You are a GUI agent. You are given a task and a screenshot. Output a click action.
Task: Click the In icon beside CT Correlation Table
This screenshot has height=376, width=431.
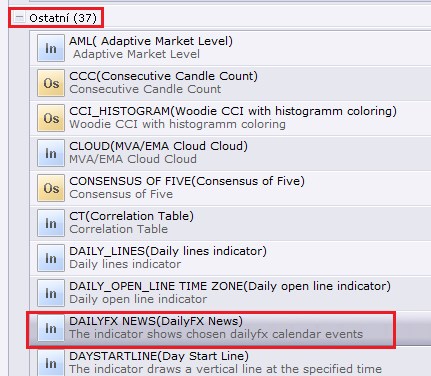click(x=51, y=223)
